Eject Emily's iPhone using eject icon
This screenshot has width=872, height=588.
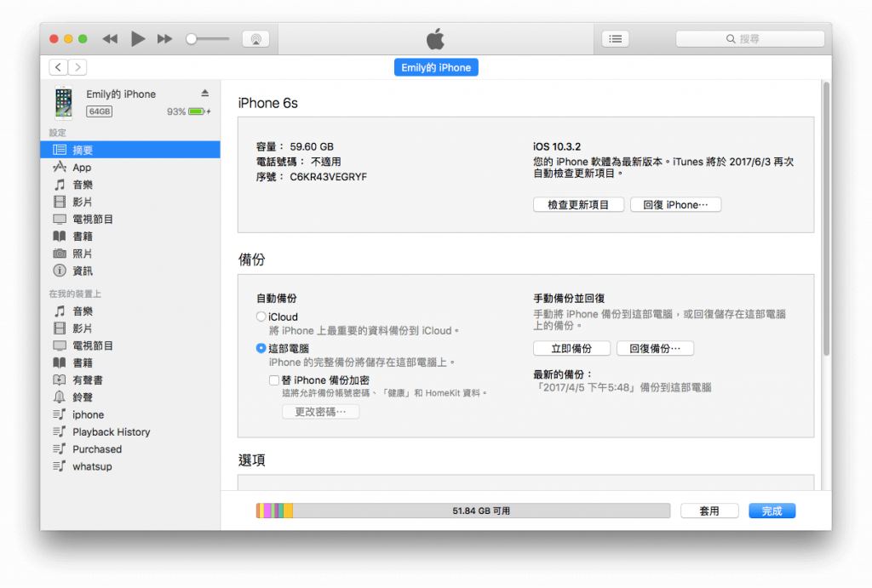(205, 93)
